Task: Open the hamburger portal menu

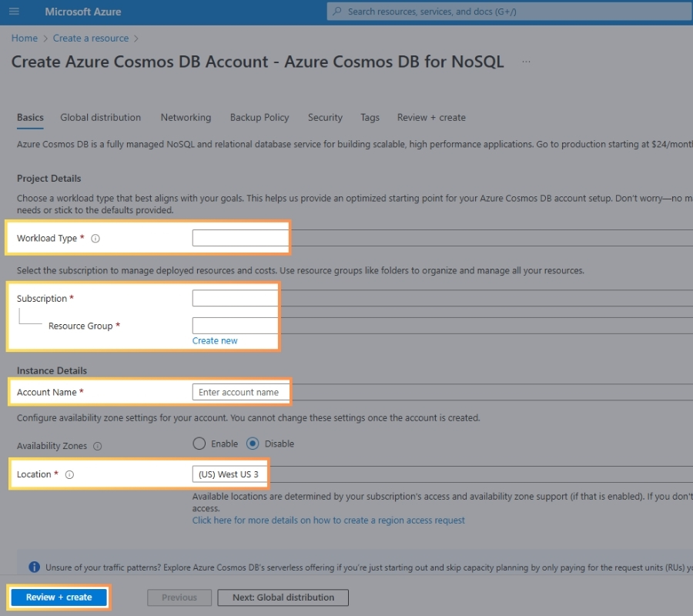Action: [x=14, y=12]
